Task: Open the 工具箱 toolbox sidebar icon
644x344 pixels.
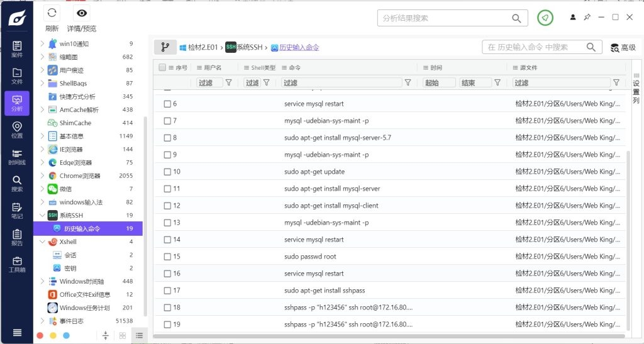Action: coord(17,265)
